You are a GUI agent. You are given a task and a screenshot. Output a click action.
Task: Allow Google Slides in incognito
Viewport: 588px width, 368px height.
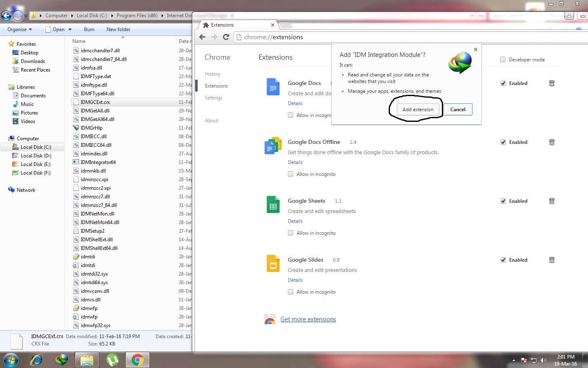290,292
